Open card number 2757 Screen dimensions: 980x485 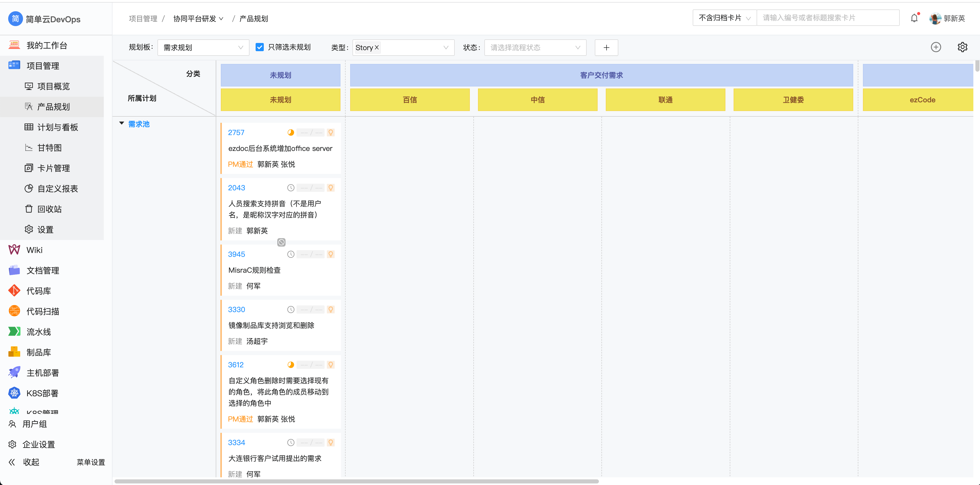(236, 133)
